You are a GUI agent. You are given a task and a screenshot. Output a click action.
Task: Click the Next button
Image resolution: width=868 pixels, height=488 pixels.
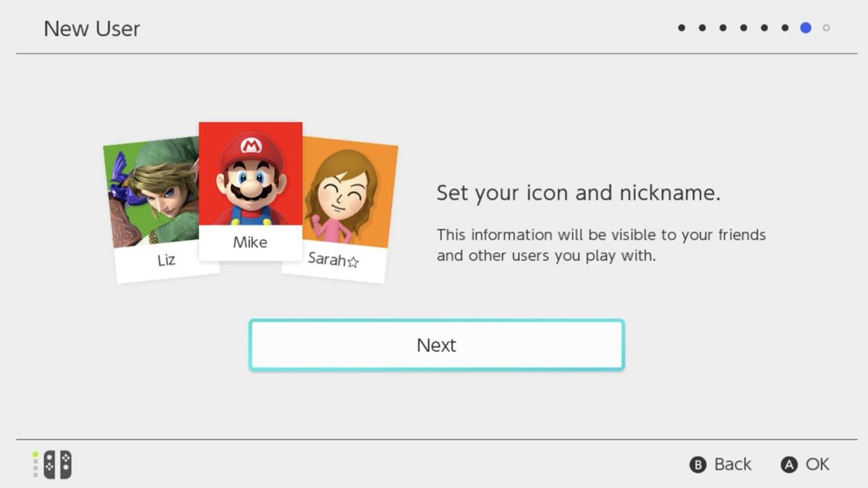tap(435, 345)
